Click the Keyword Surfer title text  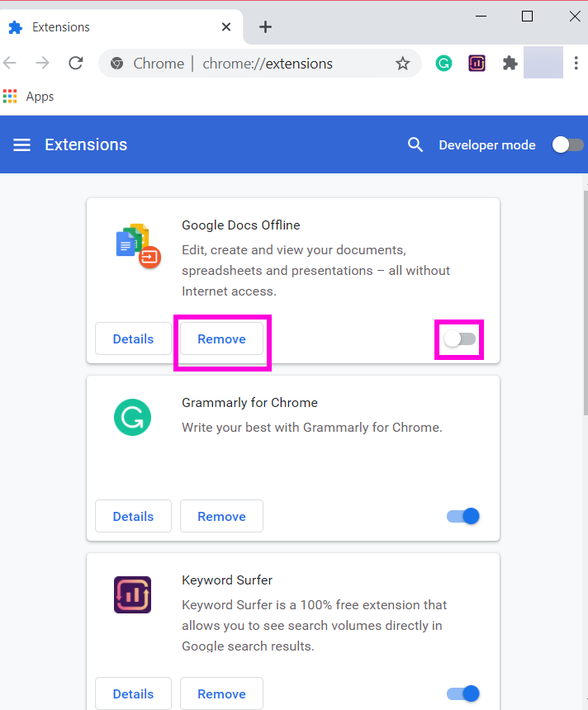click(227, 580)
